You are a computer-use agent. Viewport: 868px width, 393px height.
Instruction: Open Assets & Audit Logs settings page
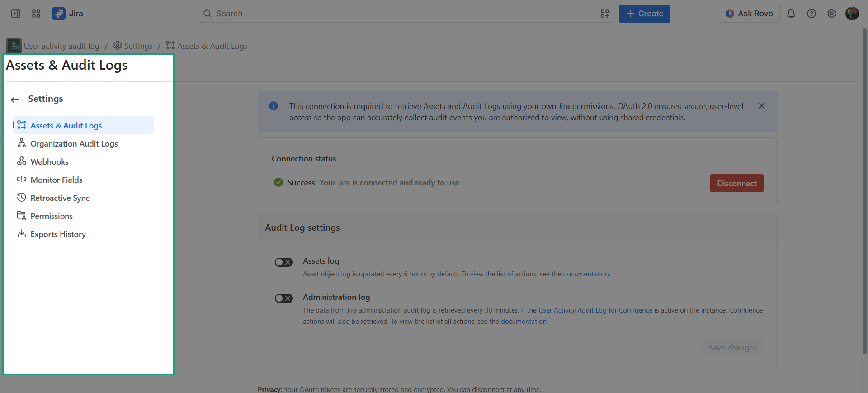[x=83, y=125]
